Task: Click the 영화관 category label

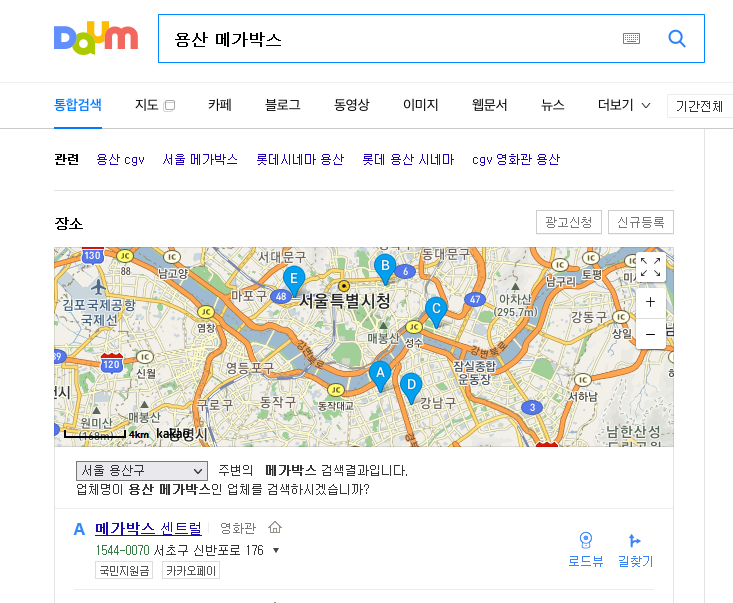Action: pyautogui.click(x=238, y=528)
